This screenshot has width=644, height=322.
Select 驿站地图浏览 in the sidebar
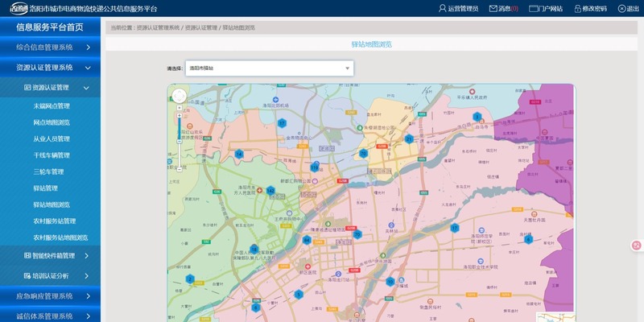(52, 204)
